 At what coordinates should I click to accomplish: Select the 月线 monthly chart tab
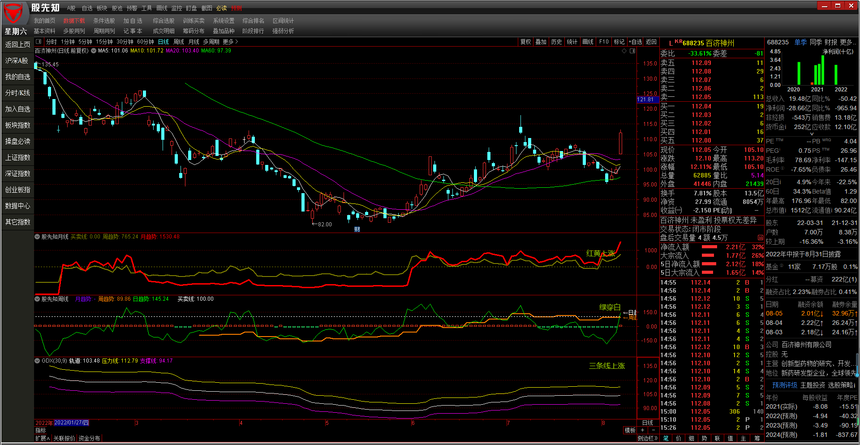194,42
